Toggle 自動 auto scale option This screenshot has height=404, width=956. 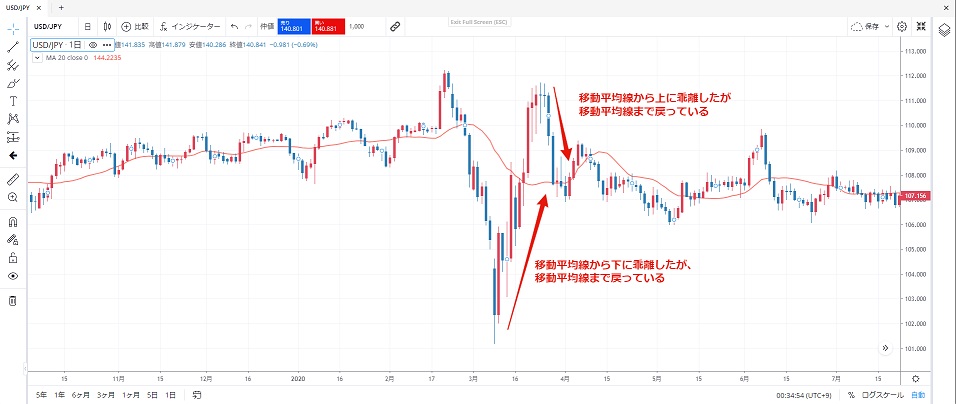[917, 395]
